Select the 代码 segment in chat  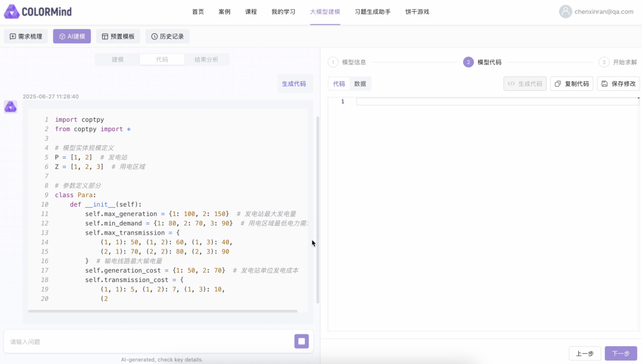click(162, 59)
